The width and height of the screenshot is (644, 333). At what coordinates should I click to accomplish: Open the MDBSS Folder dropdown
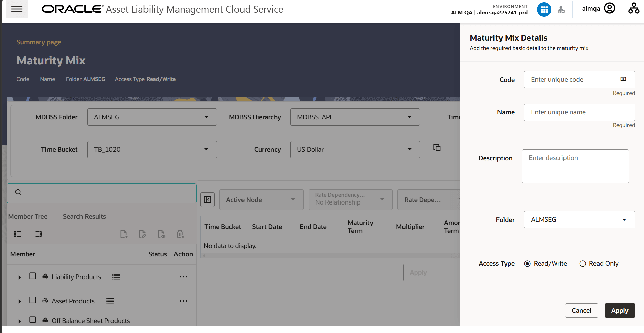click(x=152, y=117)
